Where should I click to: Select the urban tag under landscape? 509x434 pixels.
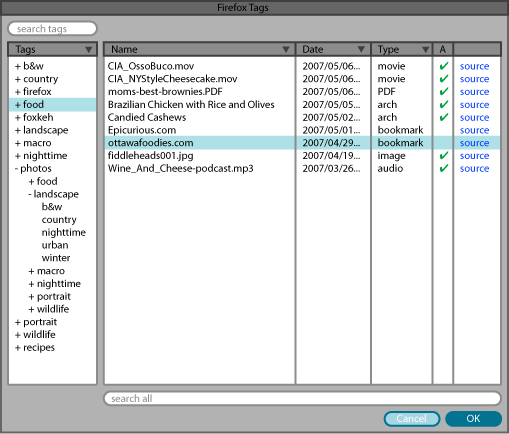55,245
